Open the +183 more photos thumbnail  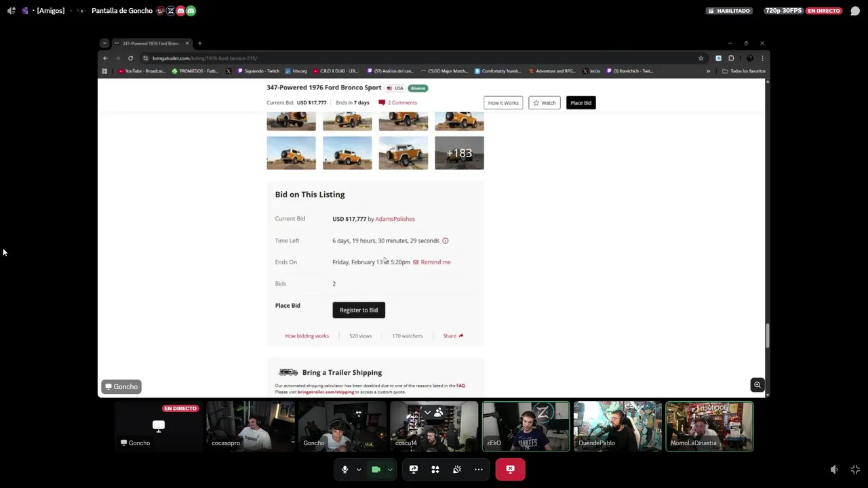click(459, 153)
